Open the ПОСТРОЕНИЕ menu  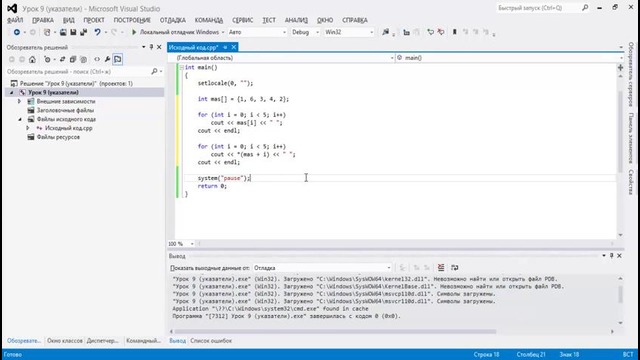[x=132, y=20]
